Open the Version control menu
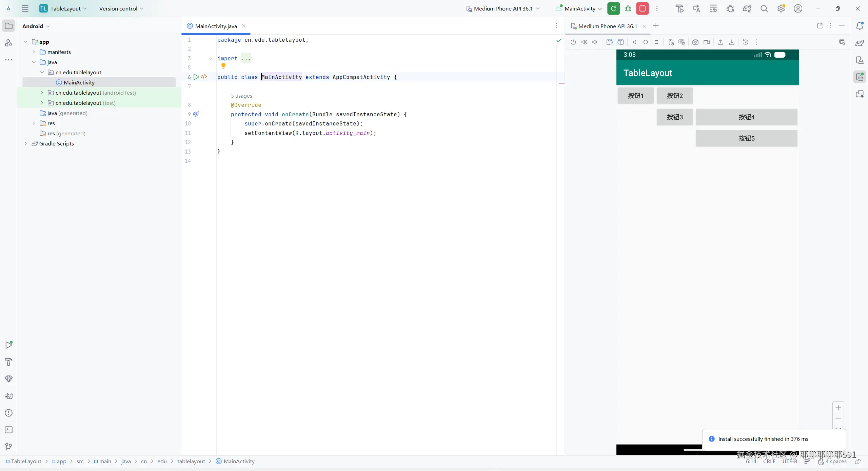The image size is (868, 471). click(x=121, y=8)
